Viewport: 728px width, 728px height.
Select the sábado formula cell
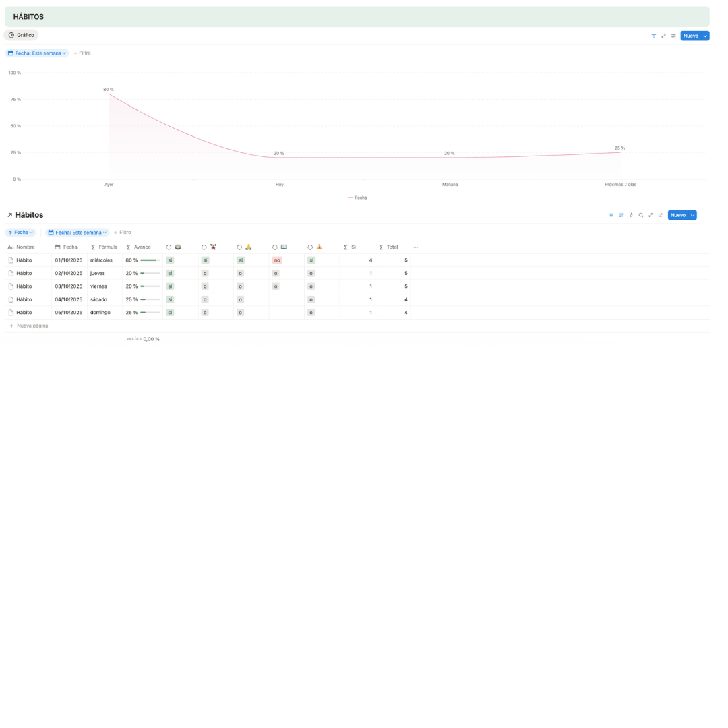coord(104,299)
